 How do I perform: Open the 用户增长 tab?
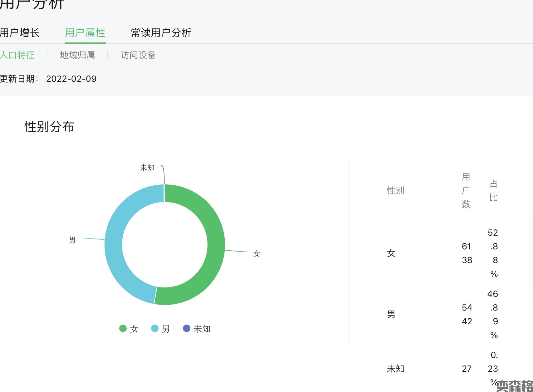[x=19, y=33]
